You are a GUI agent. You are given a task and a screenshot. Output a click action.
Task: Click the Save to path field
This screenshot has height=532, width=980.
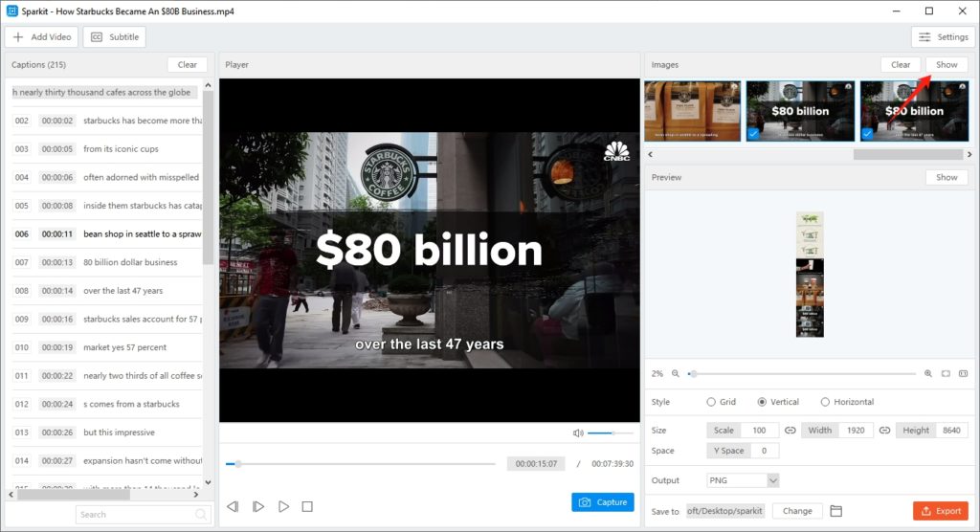tap(725, 511)
